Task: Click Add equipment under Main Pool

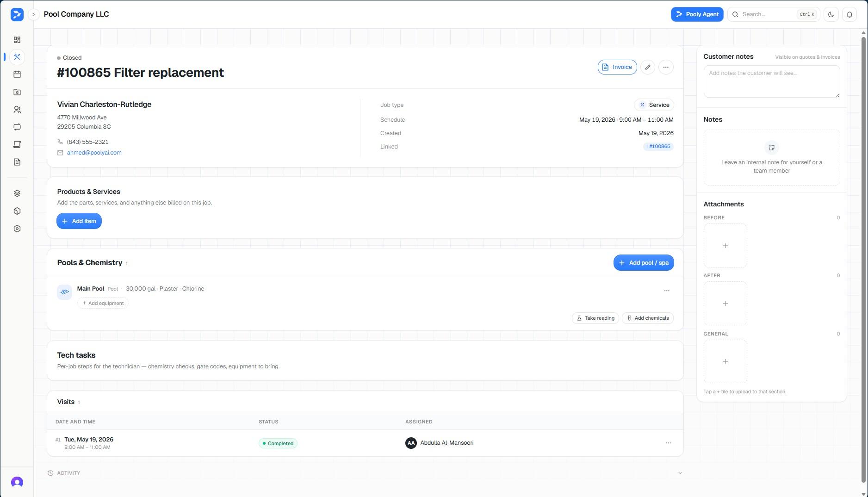Action: point(103,304)
